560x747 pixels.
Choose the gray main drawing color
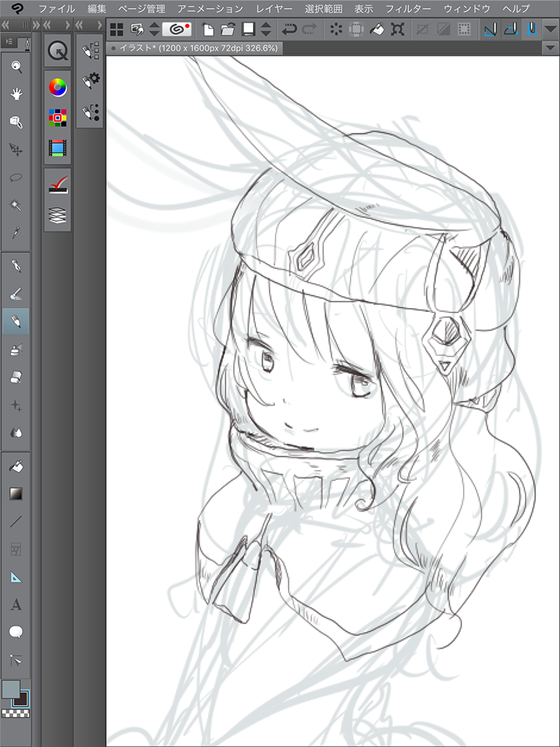[x=10, y=689]
